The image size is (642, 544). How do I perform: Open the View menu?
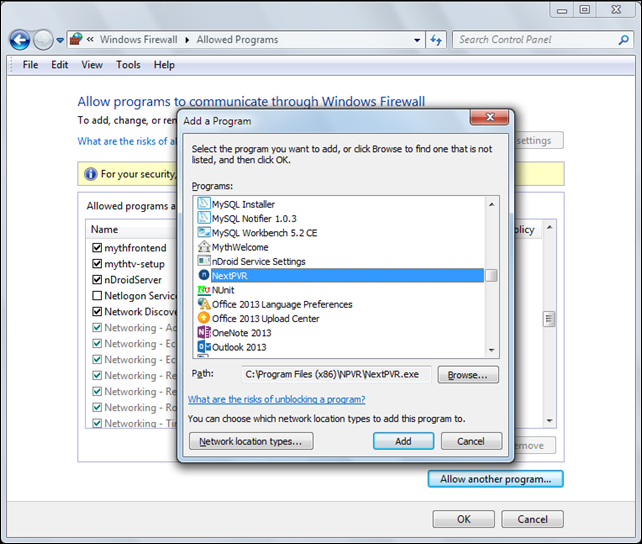coord(92,65)
